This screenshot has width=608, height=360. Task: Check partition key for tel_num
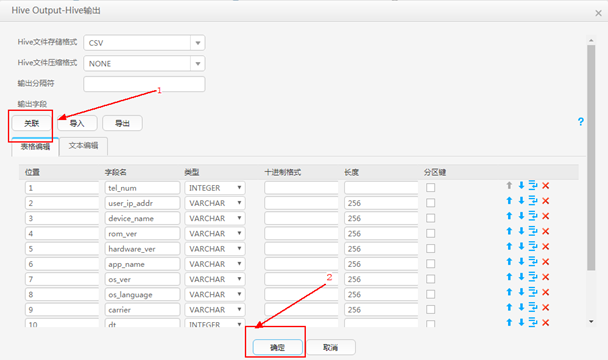click(430, 188)
